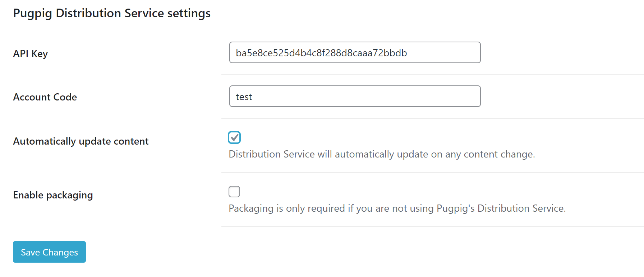Toggle the blue-highlighted checked checkbox
Viewport: 644px width, 277px height.
pos(234,137)
